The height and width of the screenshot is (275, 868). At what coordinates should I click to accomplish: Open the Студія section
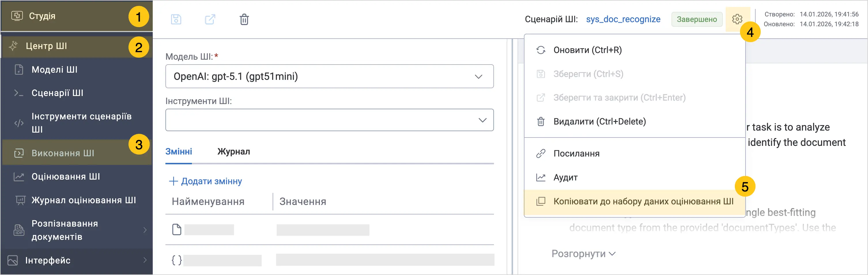(76, 16)
